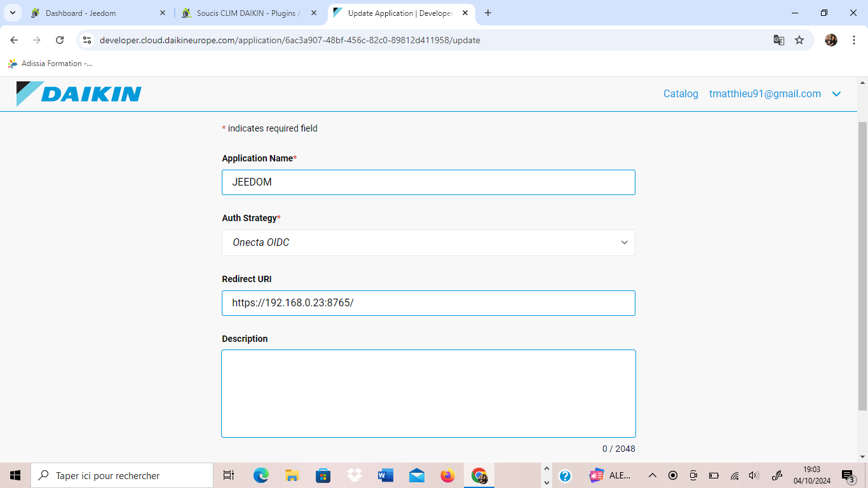The width and height of the screenshot is (868, 488).
Task: Open the Catalog link
Action: click(681, 94)
